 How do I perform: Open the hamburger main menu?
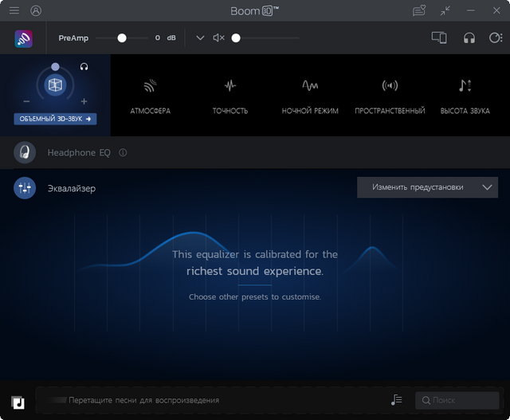point(14,10)
